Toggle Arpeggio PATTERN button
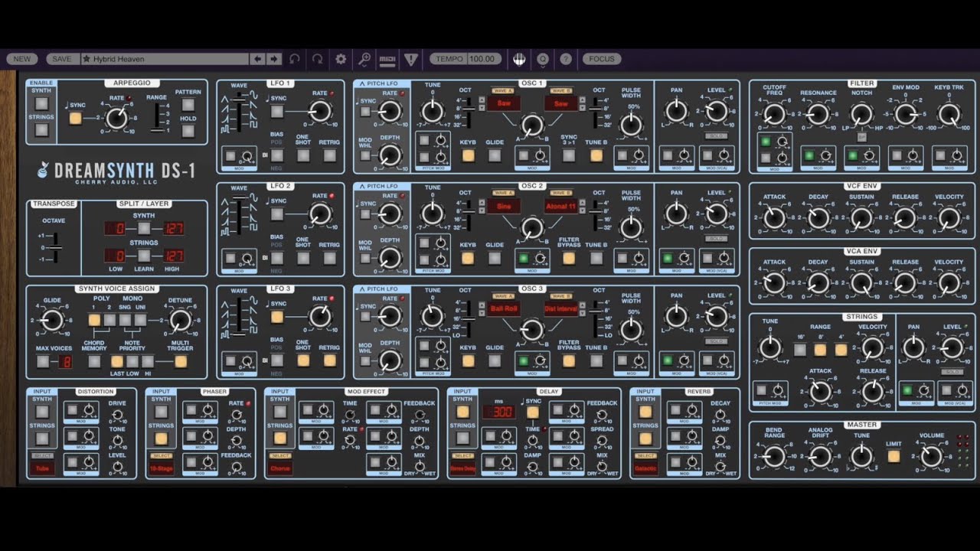This screenshot has height=551, width=980. click(188, 104)
